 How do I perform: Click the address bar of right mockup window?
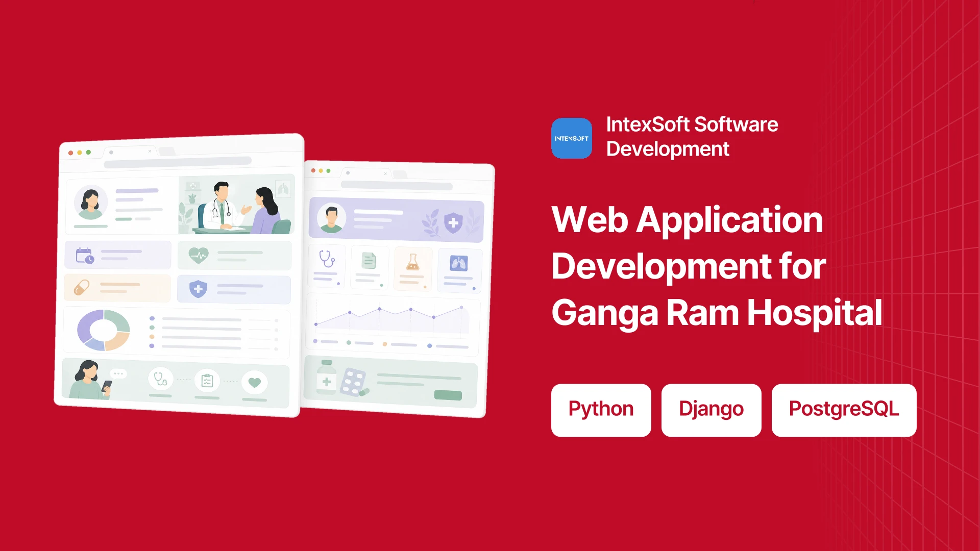click(397, 186)
